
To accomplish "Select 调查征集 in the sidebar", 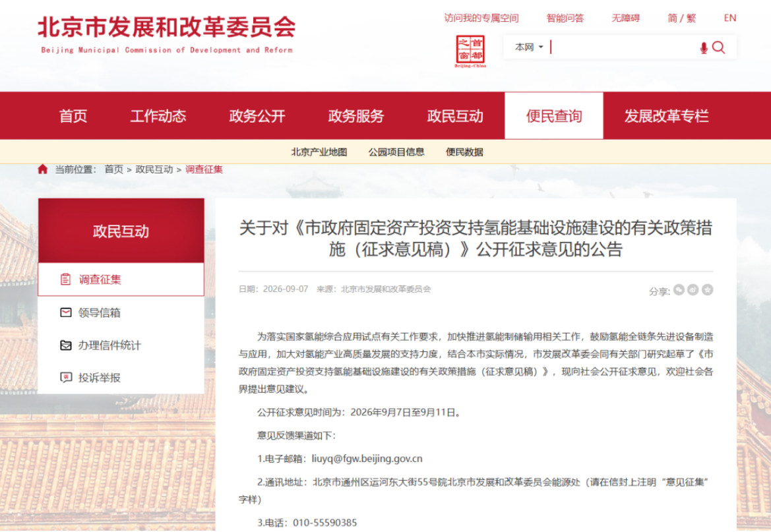I will [121, 280].
